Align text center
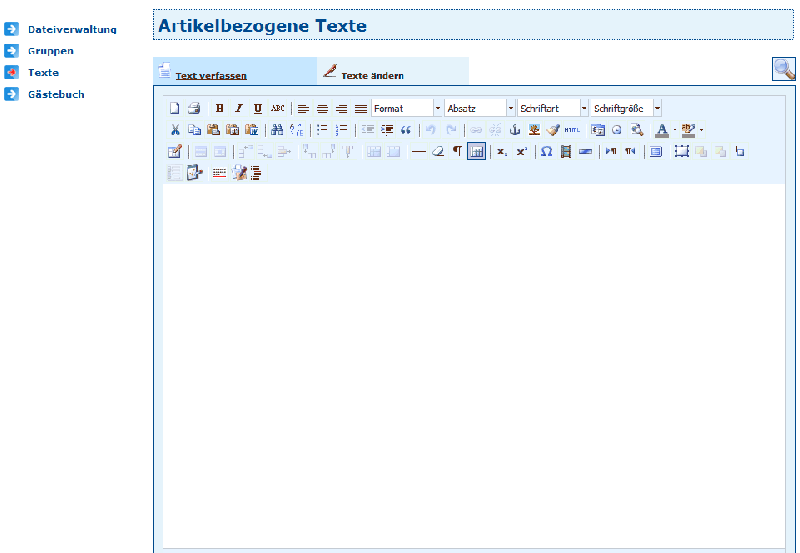The image size is (800, 553). 322,108
